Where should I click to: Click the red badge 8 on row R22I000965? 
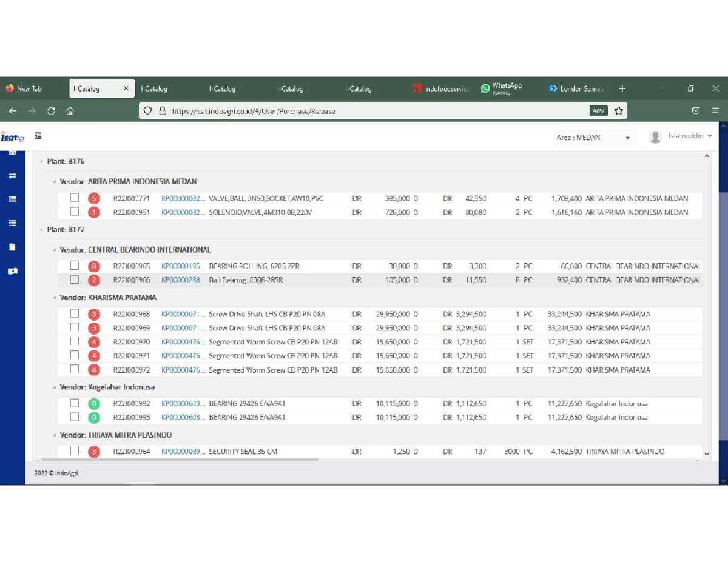point(93,266)
